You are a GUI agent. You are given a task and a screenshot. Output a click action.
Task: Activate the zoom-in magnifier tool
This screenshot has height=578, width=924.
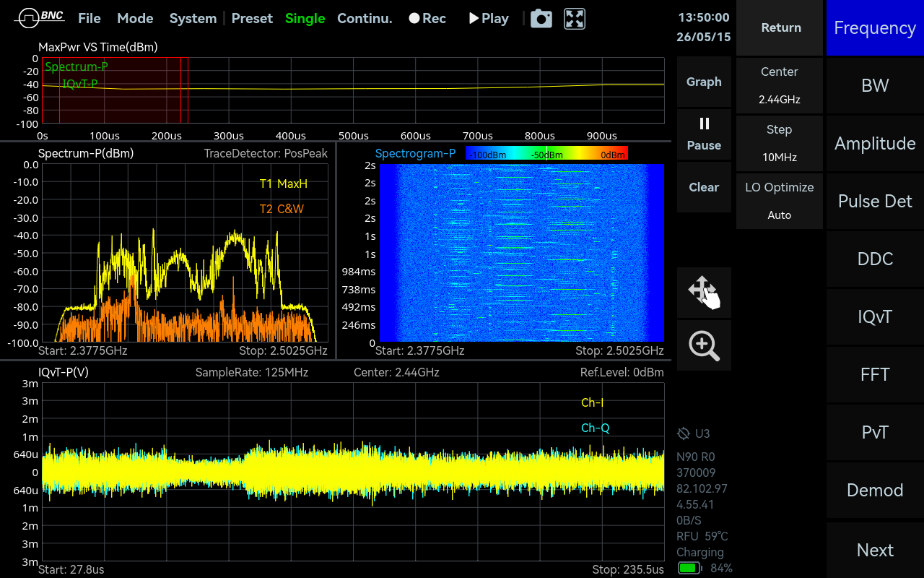coord(704,345)
